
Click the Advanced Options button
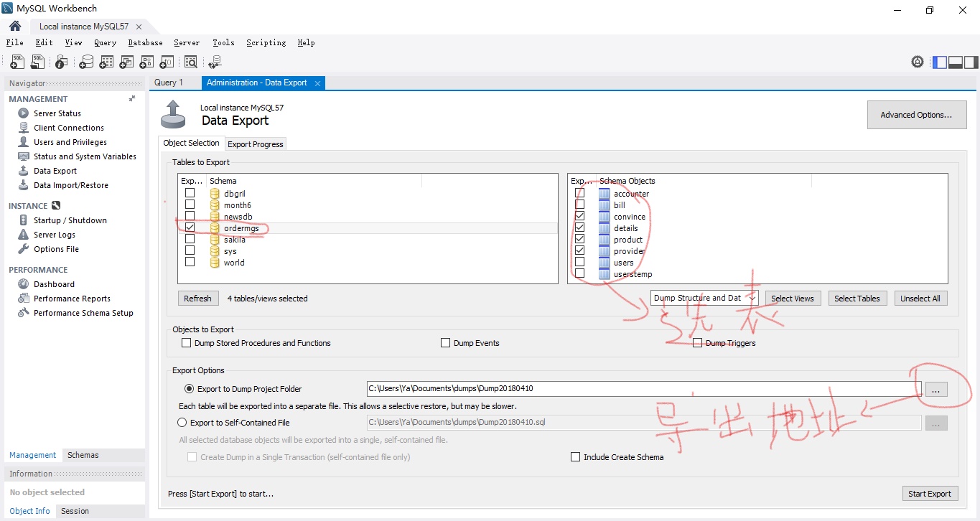point(917,115)
